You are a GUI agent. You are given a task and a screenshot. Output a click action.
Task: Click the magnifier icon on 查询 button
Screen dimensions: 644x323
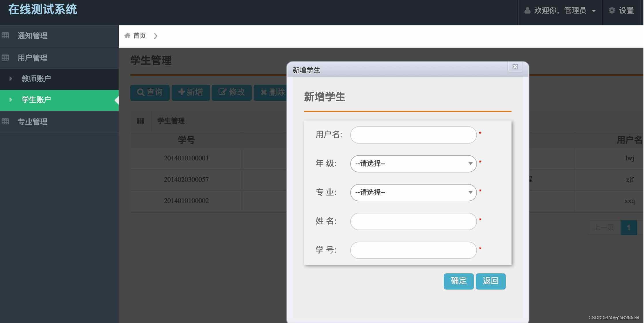point(141,92)
